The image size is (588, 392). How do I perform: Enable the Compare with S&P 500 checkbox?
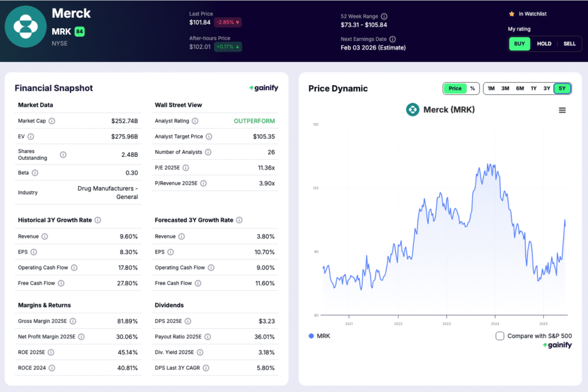(x=500, y=336)
